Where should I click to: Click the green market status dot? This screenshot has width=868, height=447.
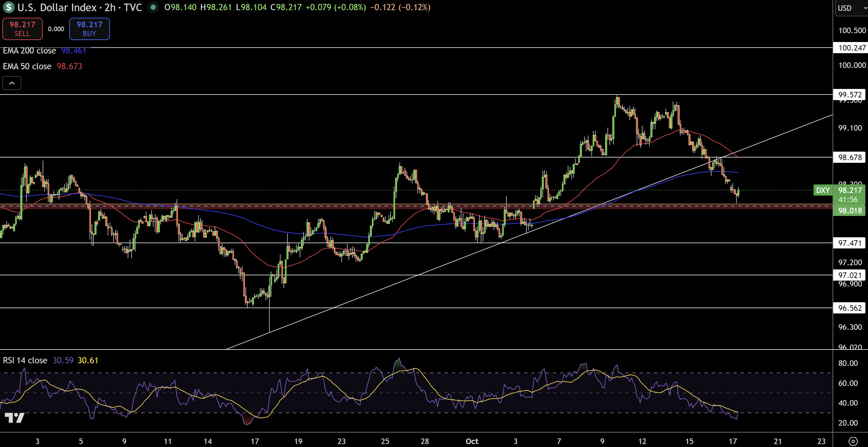(153, 7)
